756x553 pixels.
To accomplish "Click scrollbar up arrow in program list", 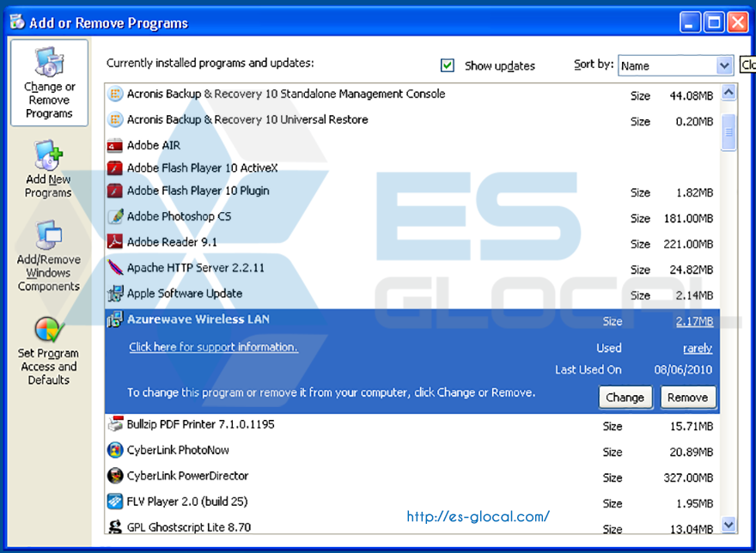I will click(x=729, y=92).
